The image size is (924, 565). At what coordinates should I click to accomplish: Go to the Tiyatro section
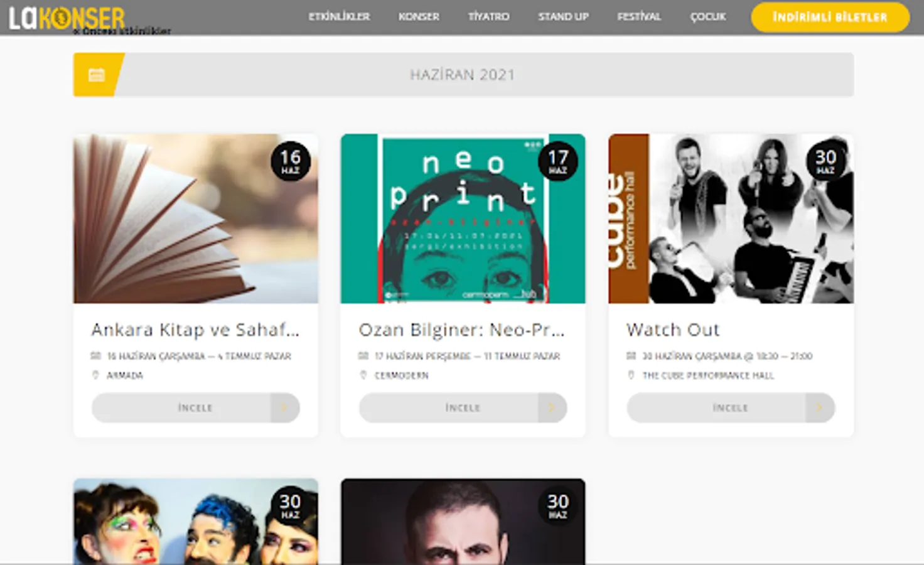click(488, 16)
